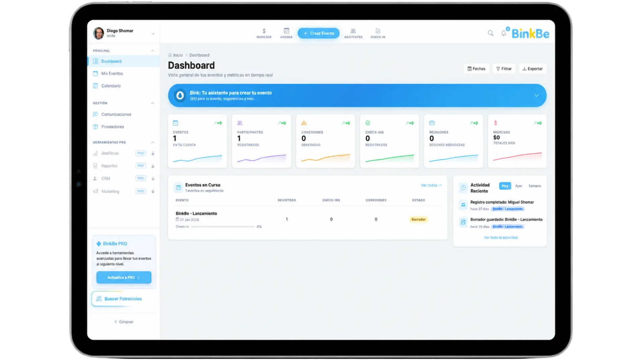
Task: Click the Eventos en Curso header icon
Action: (x=178, y=188)
